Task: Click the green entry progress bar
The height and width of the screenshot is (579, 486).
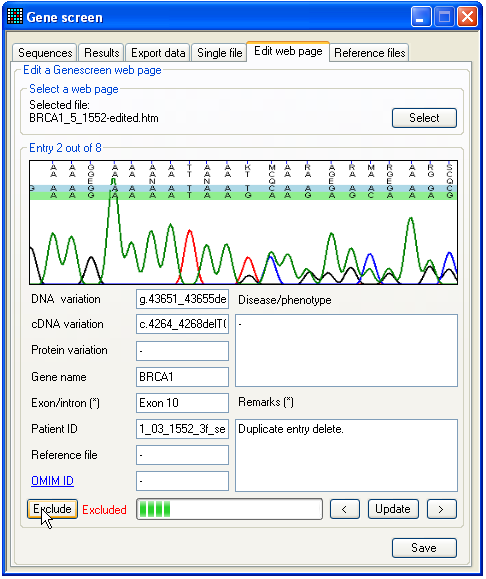Action: [x=229, y=509]
